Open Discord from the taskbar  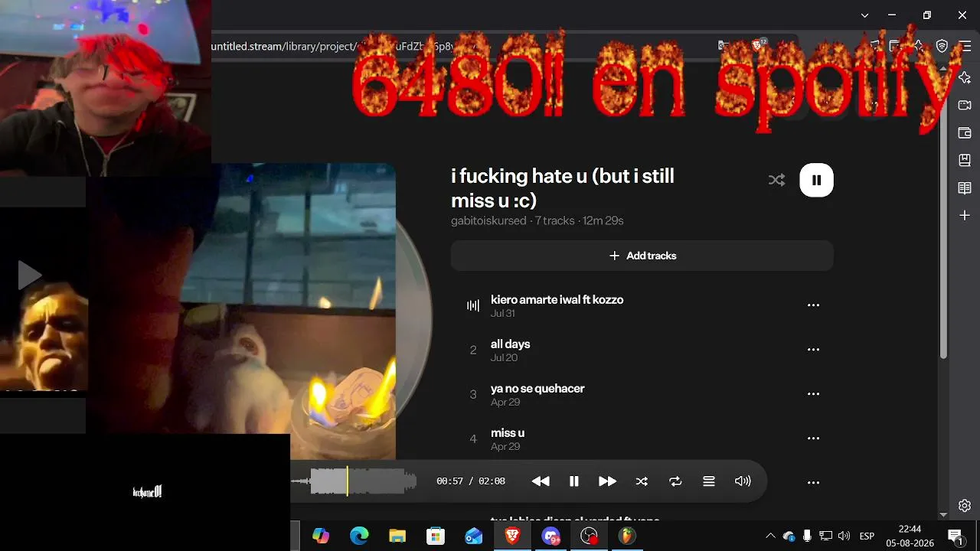tap(550, 536)
